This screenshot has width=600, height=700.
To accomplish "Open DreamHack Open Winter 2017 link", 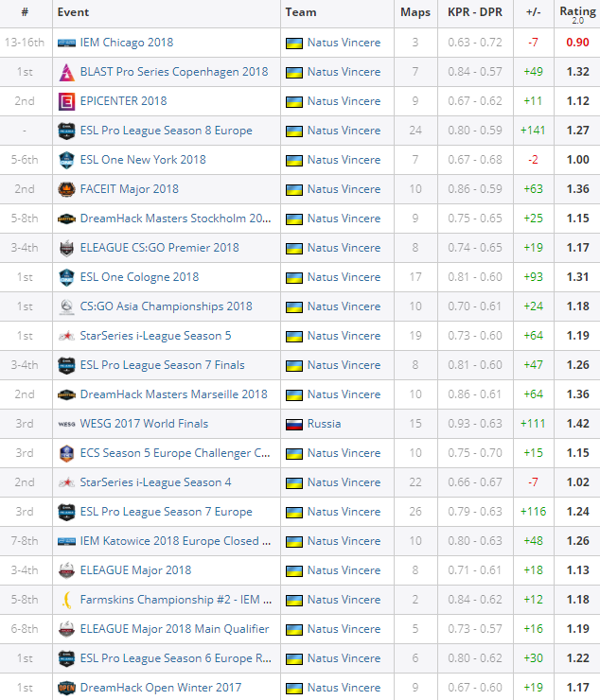I will [x=160, y=688].
